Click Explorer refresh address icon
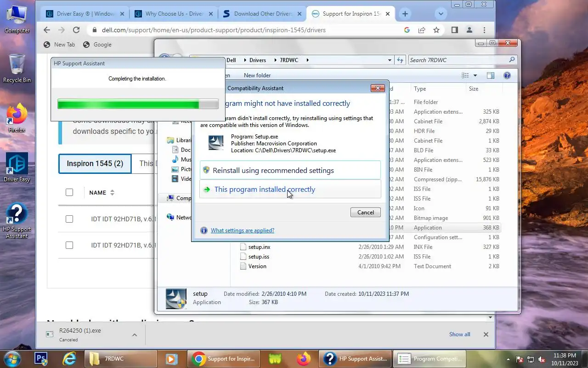 pyautogui.click(x=400, y=60)
